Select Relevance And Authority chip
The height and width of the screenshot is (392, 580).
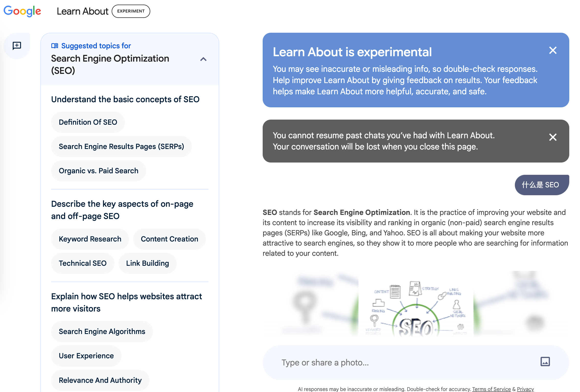click(100, 380)
